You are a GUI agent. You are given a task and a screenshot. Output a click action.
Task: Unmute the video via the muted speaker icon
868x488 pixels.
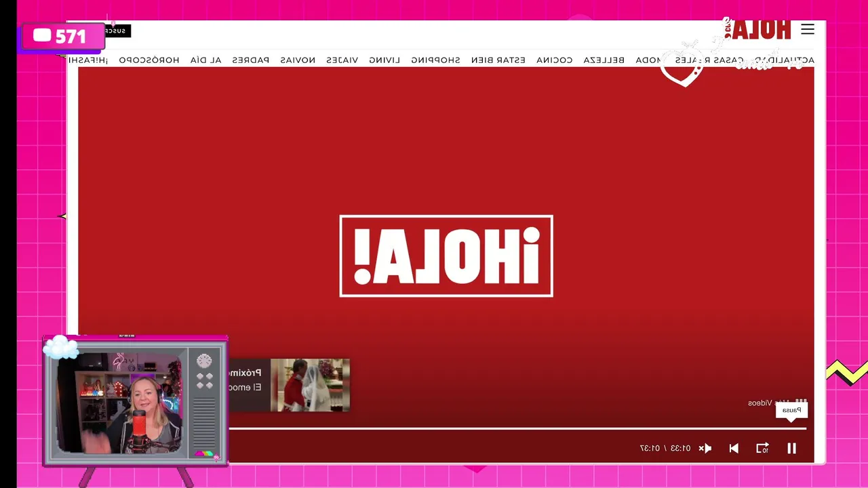[705, 448]
